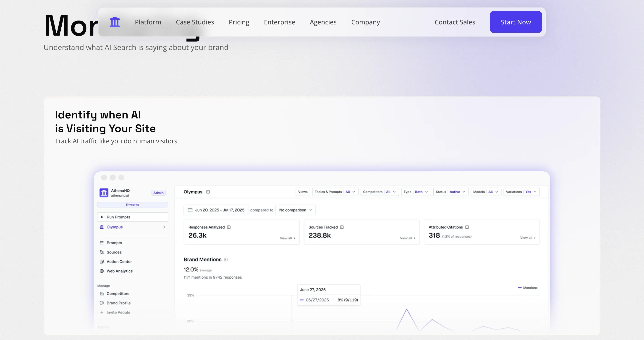Click the Admin badge
Viewport: 644px width, 340px height.
pyautogui.click(x=158, y=193)
